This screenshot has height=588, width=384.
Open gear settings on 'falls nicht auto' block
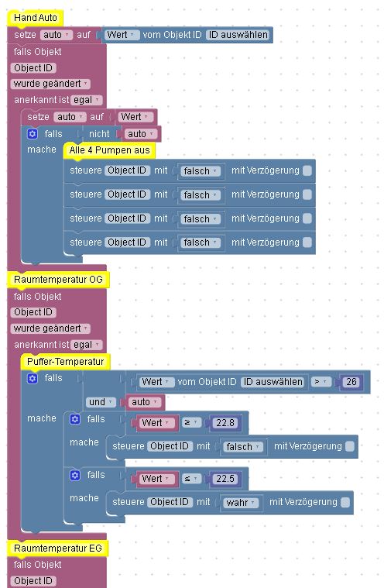tap(33, 134)
